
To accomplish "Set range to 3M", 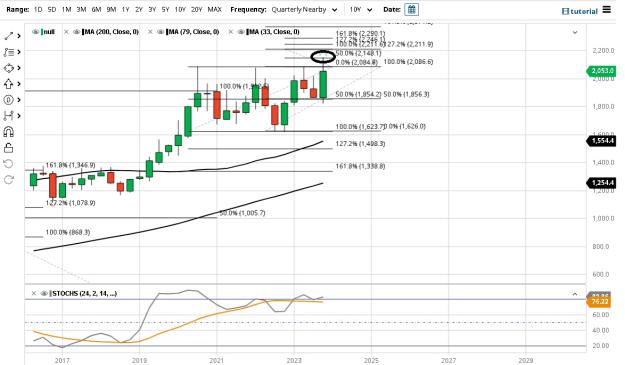I will click(x=81, y=10).
